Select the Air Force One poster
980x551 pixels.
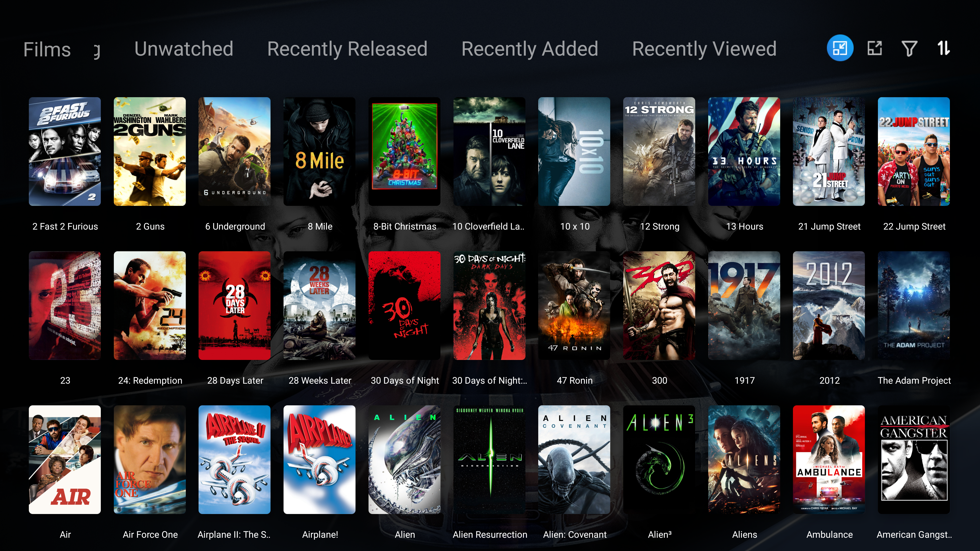coord(150,459)
